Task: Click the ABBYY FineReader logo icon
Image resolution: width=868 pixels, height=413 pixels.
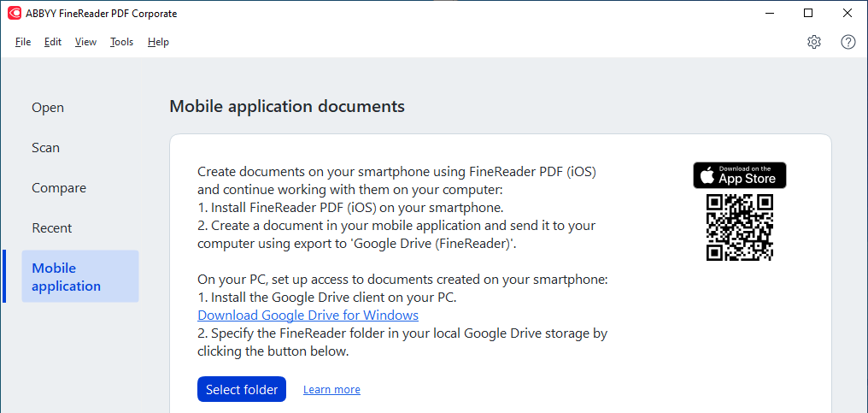Action: click(x=15, y=14)
